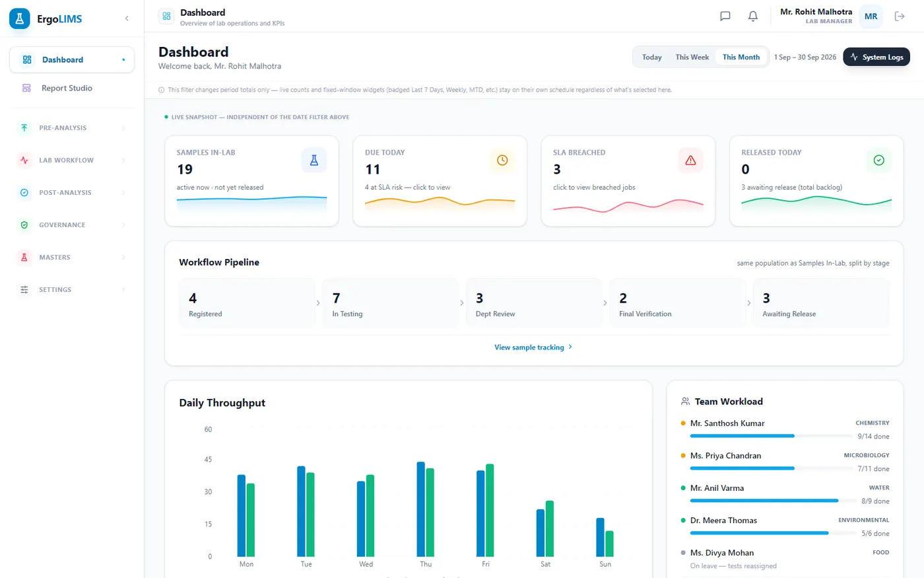The image size is (924, 578).
Task: Click Ms. Priya Chandran's progress bar
Action: [772, 468]
